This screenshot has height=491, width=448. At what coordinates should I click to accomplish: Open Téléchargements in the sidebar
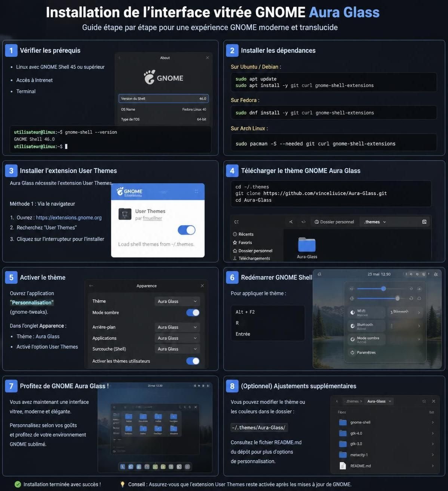[x=251, y=258]
